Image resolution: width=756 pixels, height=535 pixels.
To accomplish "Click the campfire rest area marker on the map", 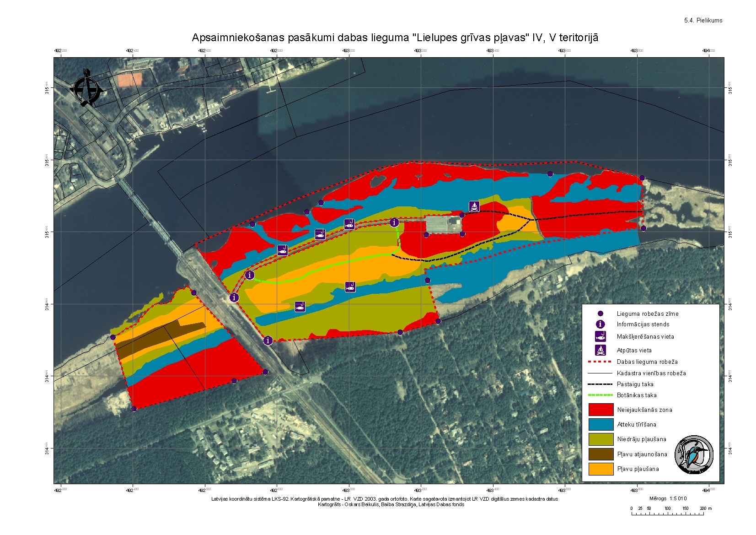I will [x=474, y=206].
